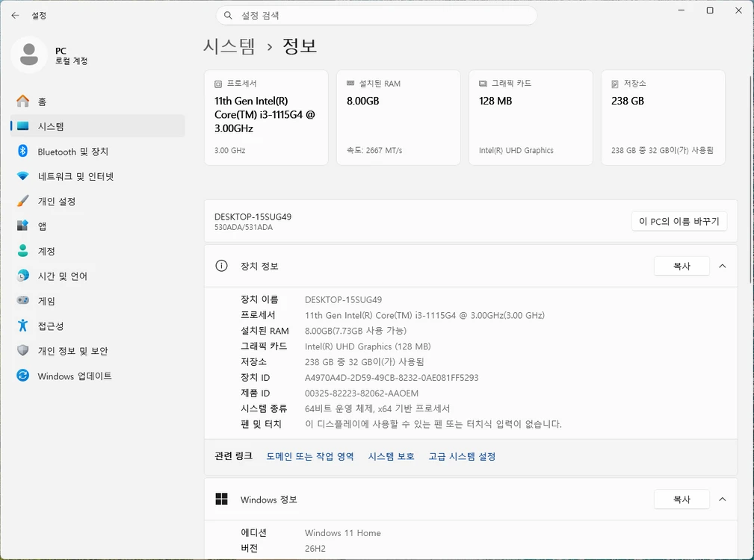Go to 시간 및 언어

point(98,276)
